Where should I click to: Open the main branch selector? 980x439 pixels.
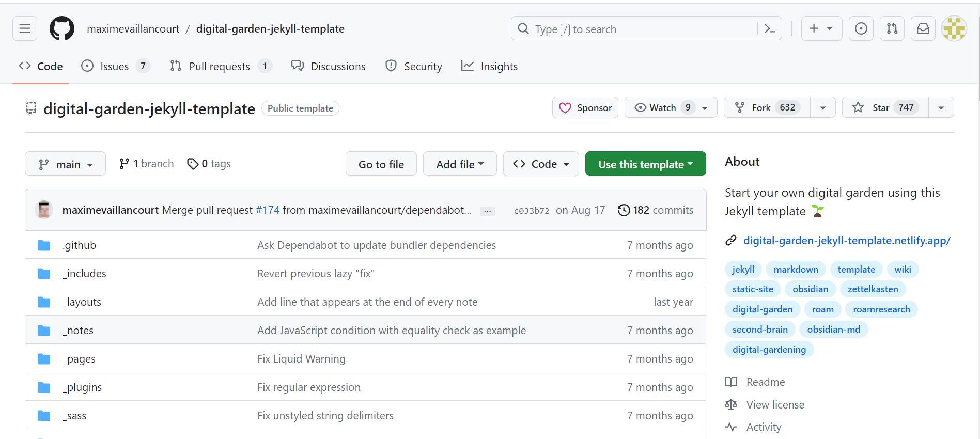pyautogui.click(x=65, y=164)
